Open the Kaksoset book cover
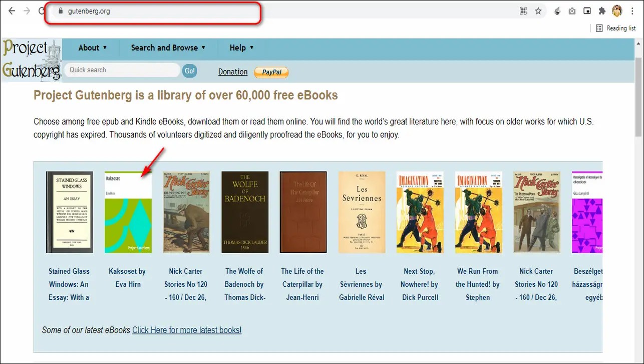The height and width of the screenshot is (364, 644). tap(128, 212)
